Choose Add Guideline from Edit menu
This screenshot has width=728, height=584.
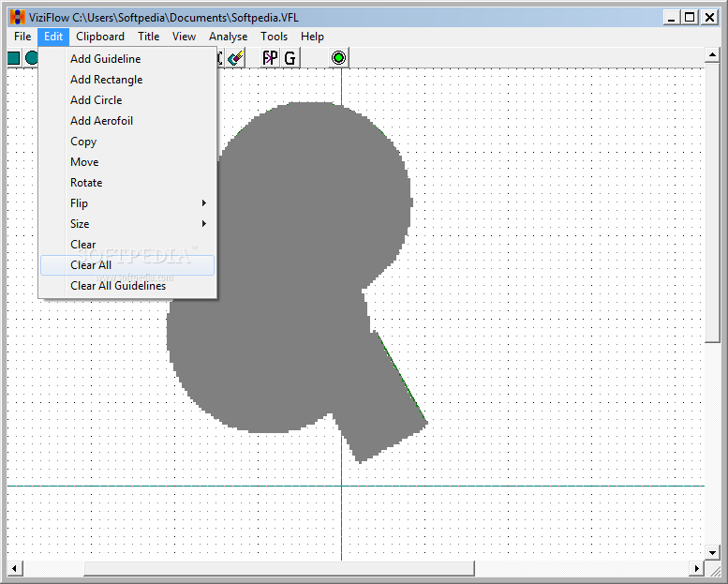pos(127,59)
